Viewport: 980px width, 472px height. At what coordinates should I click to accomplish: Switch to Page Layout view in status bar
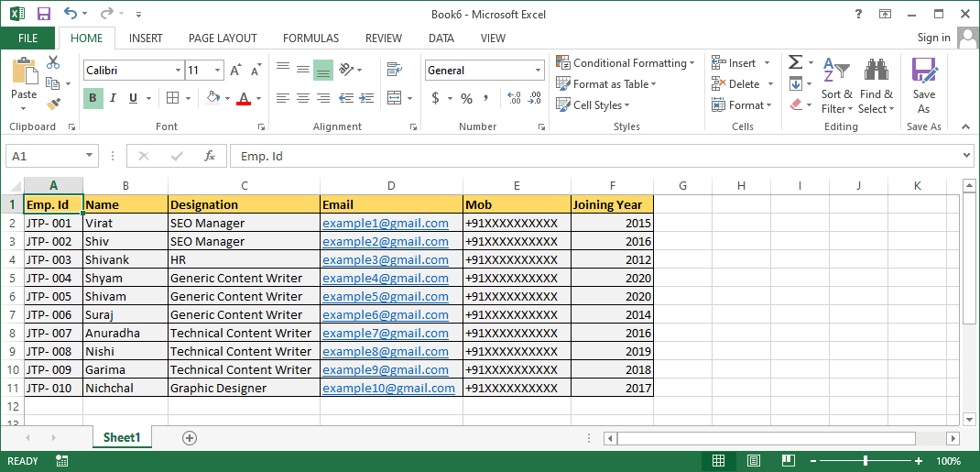(755, 461)
